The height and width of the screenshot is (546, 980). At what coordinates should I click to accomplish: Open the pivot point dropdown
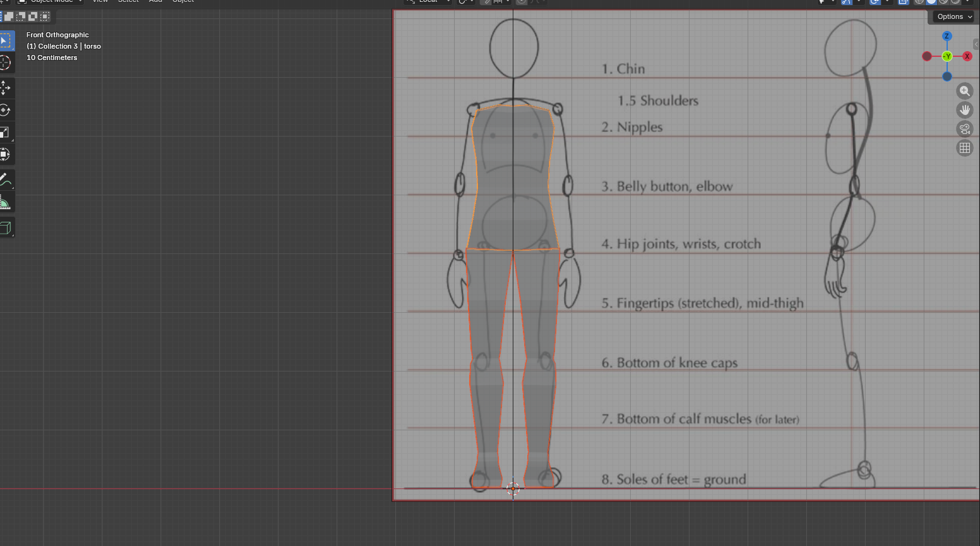point(466,1)
